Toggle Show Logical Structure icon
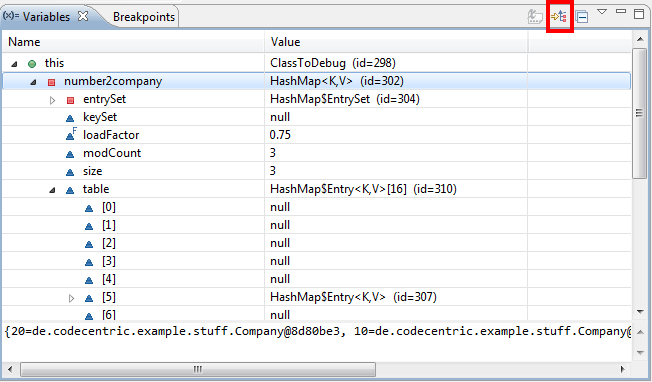 [559, 17]
